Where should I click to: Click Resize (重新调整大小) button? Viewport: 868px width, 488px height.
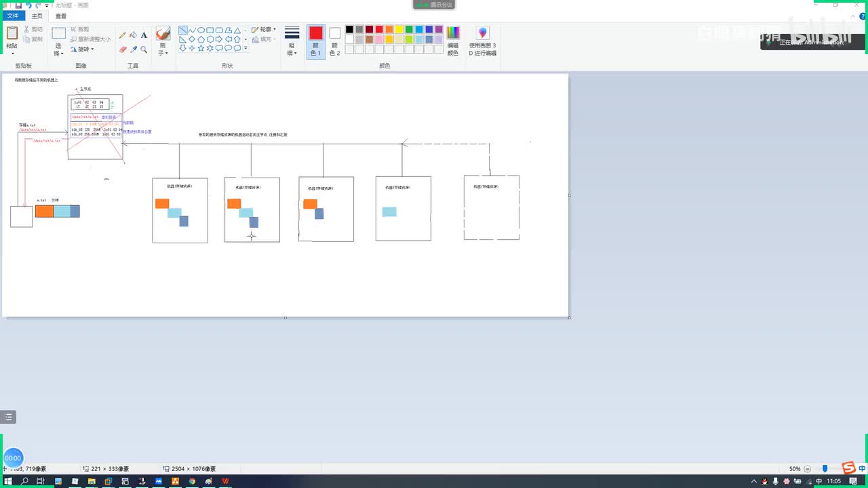90,39
